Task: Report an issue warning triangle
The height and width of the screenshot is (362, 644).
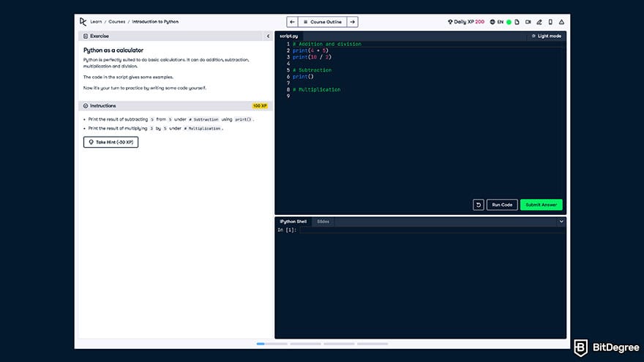Action: [561, 22]
